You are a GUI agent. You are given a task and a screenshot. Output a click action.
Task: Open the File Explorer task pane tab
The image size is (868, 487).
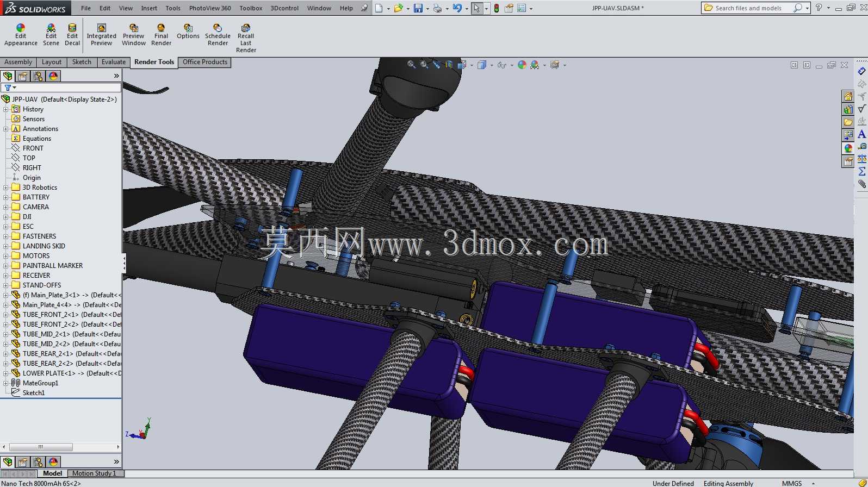coord(848,122)
